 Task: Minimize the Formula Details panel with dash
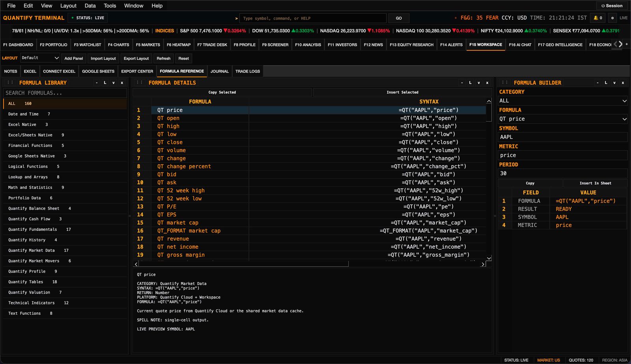pyautogui.click(x=462, y=83)
